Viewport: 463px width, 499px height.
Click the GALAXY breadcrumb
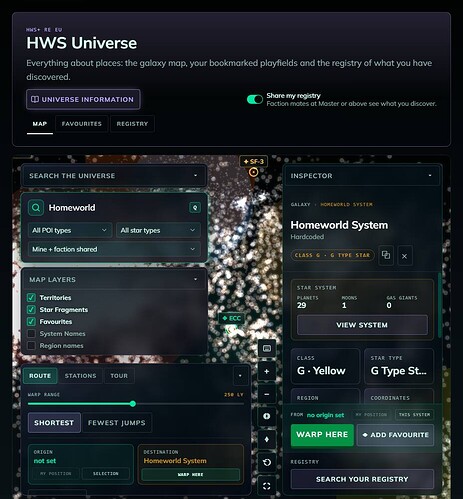300,204
